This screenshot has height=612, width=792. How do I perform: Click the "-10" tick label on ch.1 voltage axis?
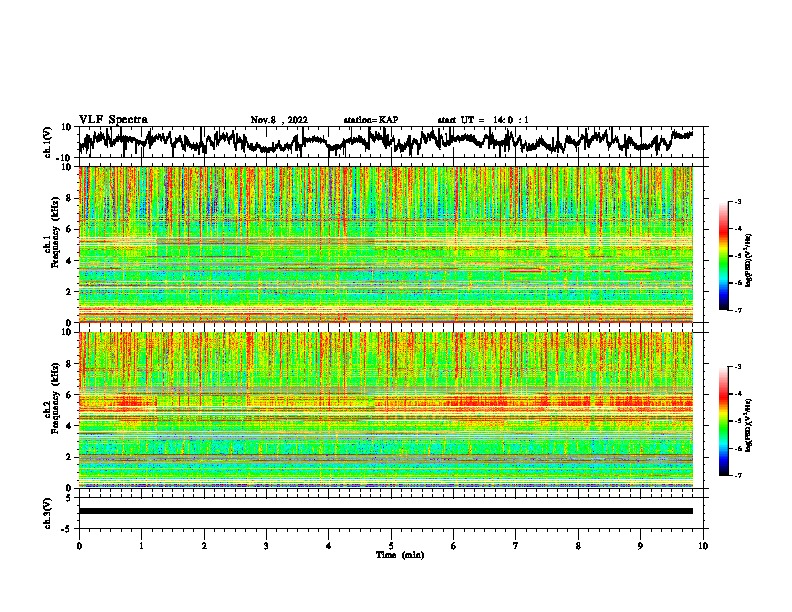tap(65, 158)
